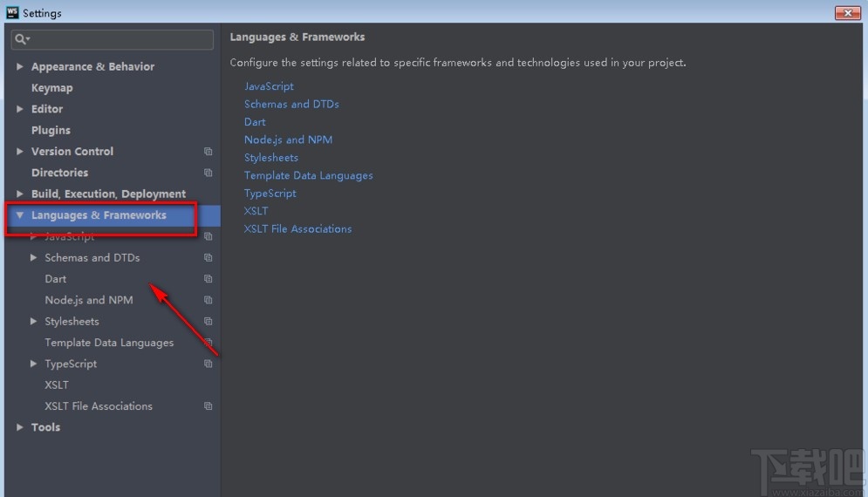868x497 pixels.
Task: Click project-level icon beside XSLT File Associations
Action: coord(208,406)
